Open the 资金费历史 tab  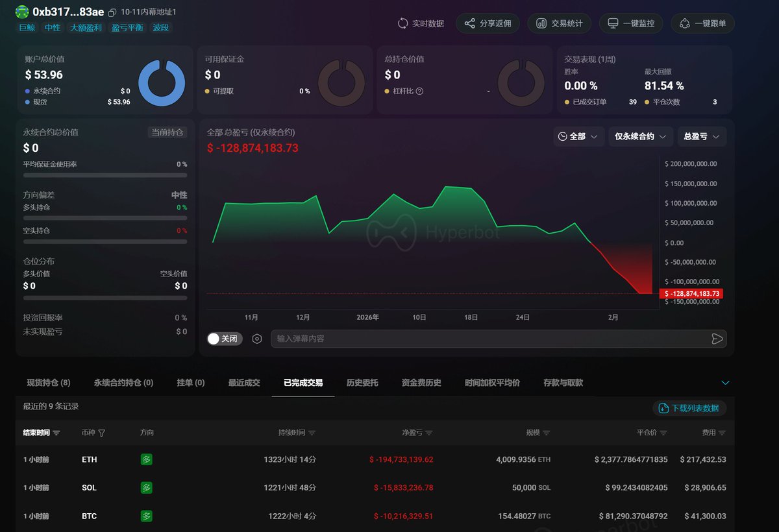[421, 383]
